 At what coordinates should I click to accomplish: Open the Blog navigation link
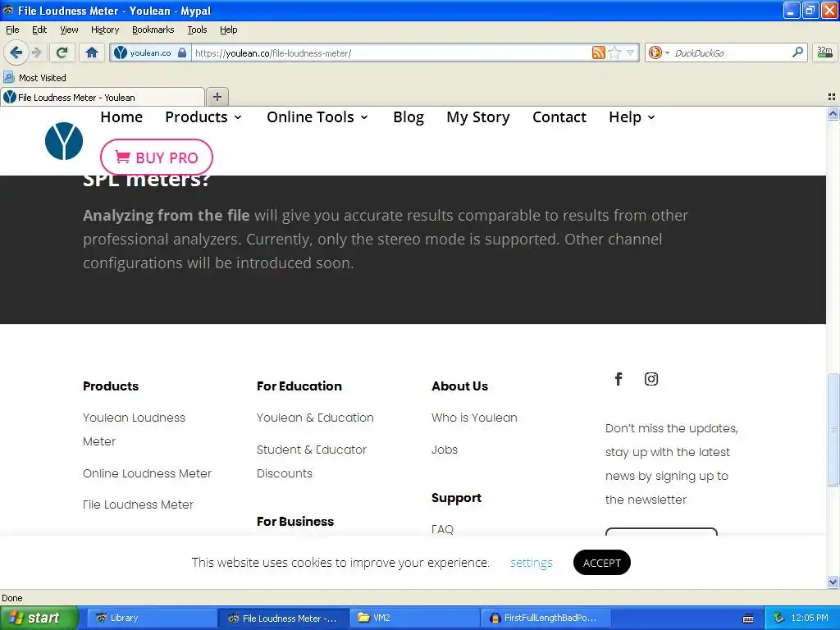409,116
